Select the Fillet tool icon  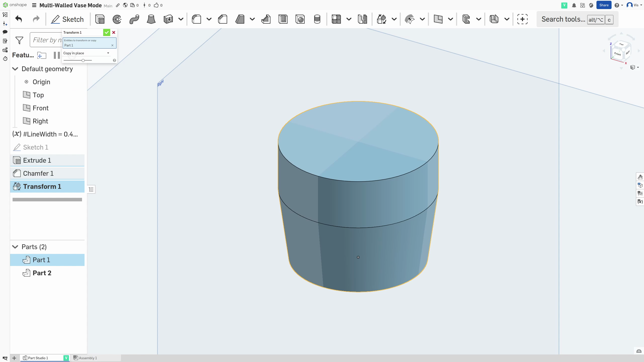tap(196, 19)
